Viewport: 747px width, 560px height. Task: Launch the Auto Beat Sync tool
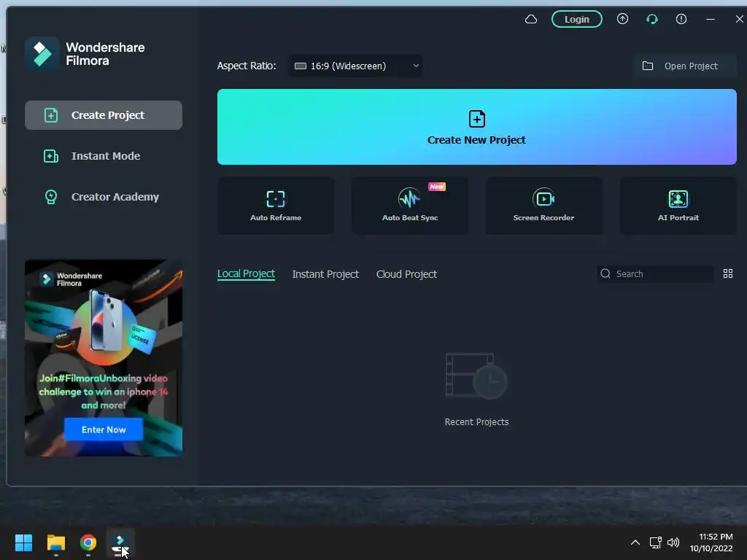[x=410, y=205]
